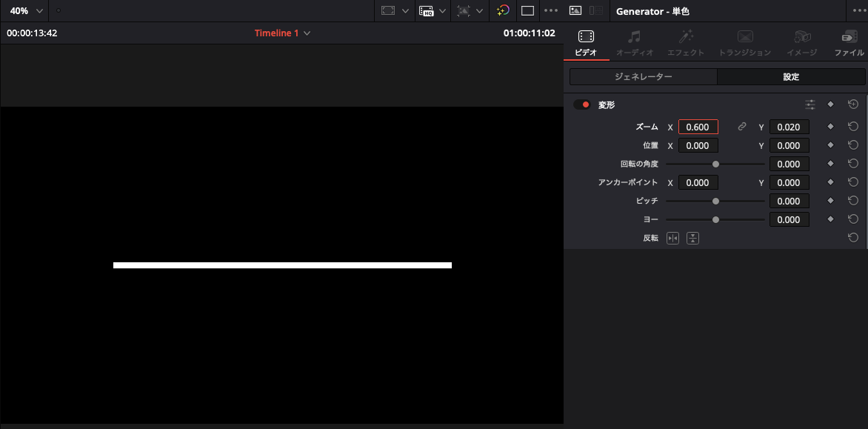Screen dimensions: 868x429
Task: Click the ヨー slider handle
Action: point(715,220)
